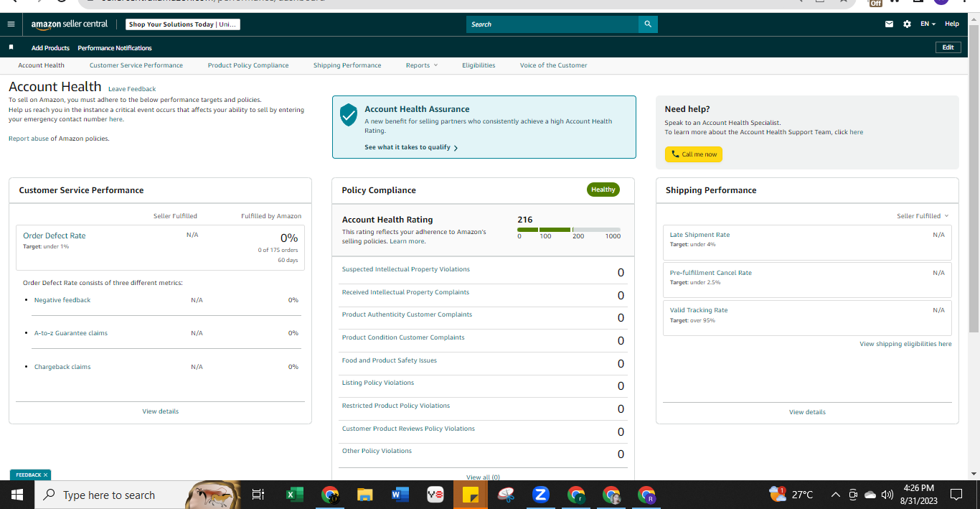
Task: Click the Help link in header
Action: [952, 24]
